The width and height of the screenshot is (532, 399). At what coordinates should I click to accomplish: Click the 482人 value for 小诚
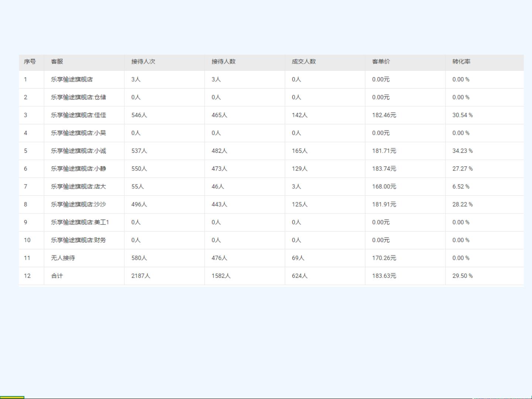click(x=219, y=151)
